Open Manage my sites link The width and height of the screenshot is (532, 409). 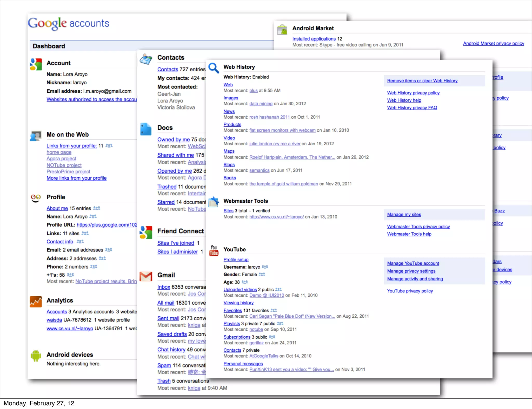(404, 214)
